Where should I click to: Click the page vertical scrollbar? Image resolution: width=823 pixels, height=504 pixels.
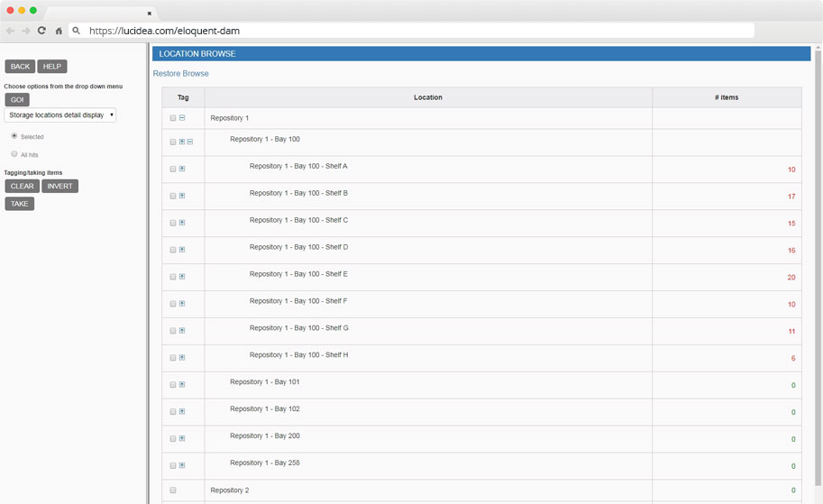[818, 268]
